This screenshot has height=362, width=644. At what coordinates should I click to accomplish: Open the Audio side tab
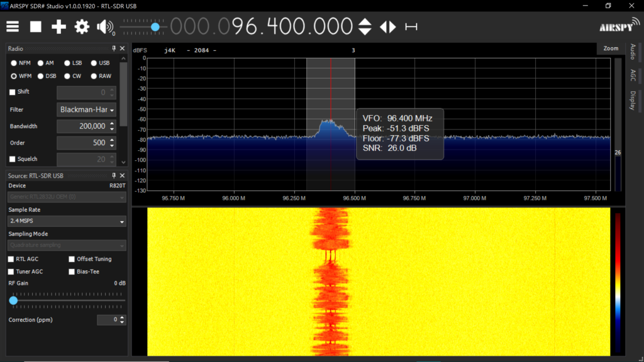[633, 52]
